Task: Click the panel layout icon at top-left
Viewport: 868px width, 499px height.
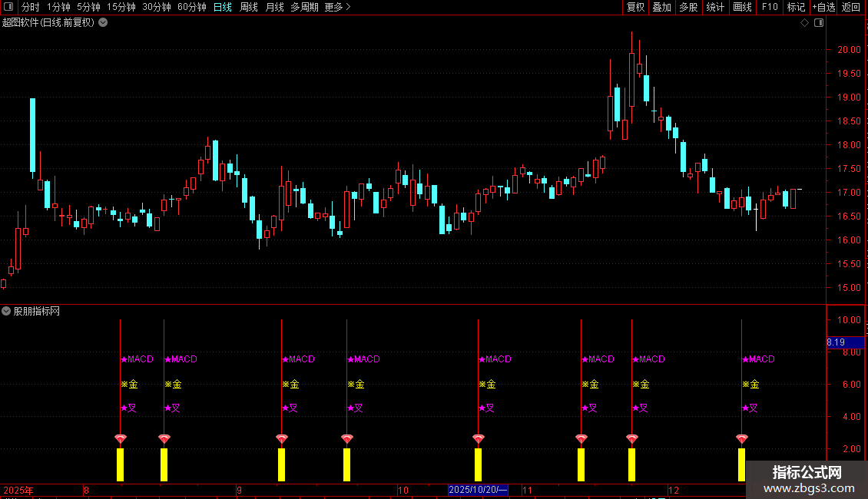Action: (x=8, y=7)
